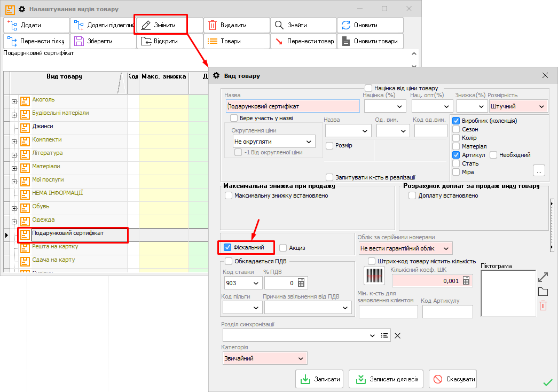The width and height of the screenshot is (558, 392).
Task: Expand pictogram with diagonal arrows icon
Action: click(x=543, y=277)
